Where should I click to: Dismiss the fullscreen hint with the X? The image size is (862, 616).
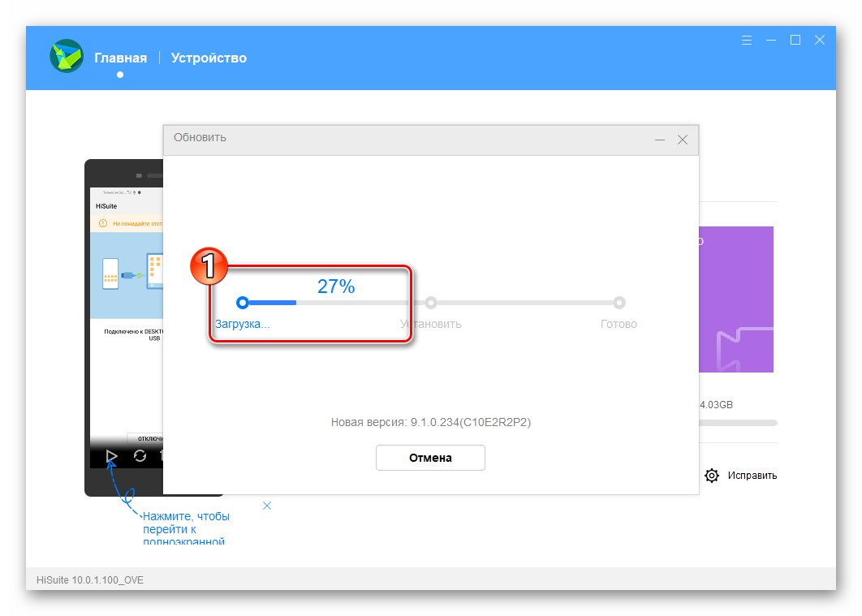pos(267,506)
